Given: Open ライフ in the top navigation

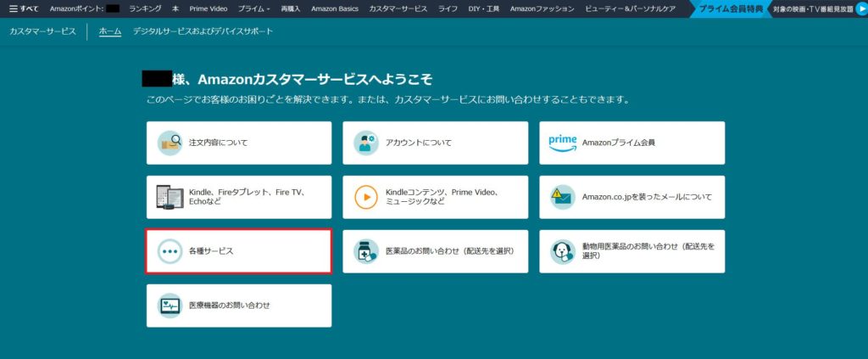Looking at the screenshot, I should click(448, 8).
